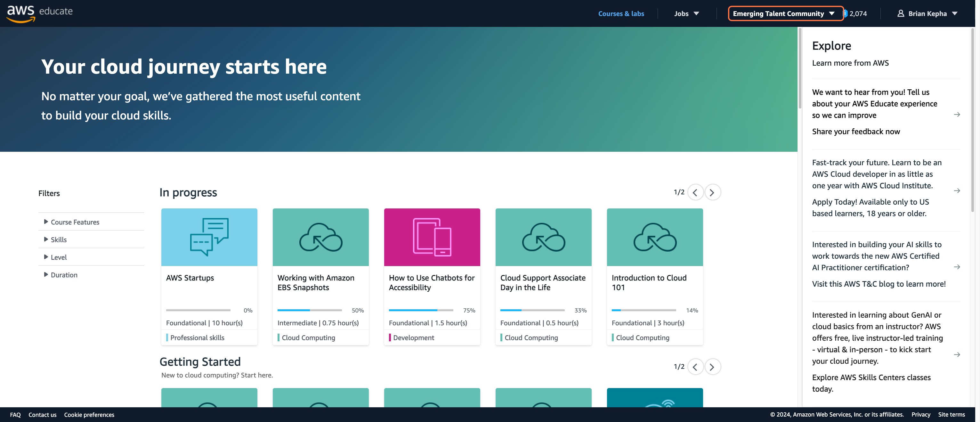The height and width of the screenshot is (422, 980).
Task: Click previous arrow in Getting Started carousel
Action: point(695,367)
